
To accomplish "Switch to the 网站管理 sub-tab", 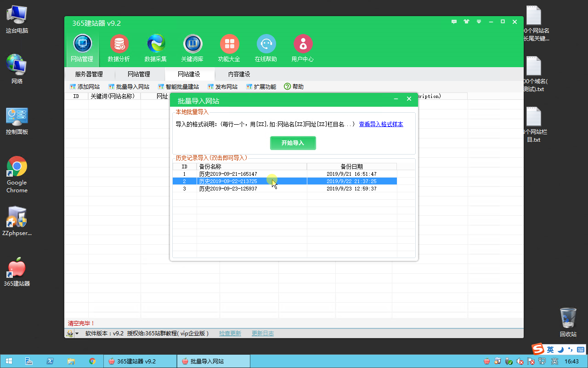I will click(139, 74).
